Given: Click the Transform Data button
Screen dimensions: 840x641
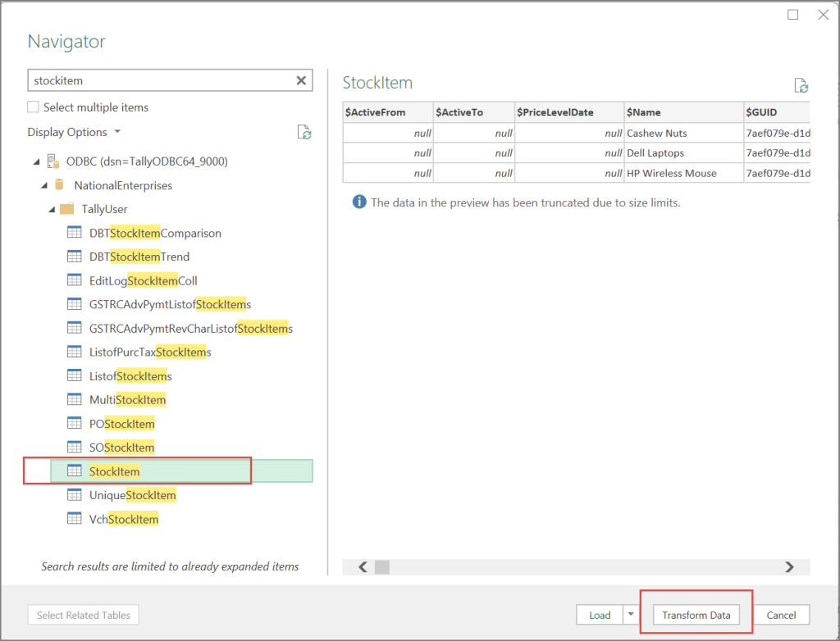Looking at the screenshot, I should [696, 614].
